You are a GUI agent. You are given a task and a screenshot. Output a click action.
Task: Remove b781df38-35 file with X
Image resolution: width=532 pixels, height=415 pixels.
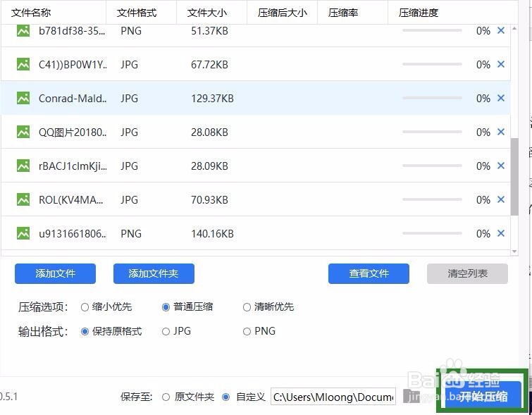coord(501,30)
